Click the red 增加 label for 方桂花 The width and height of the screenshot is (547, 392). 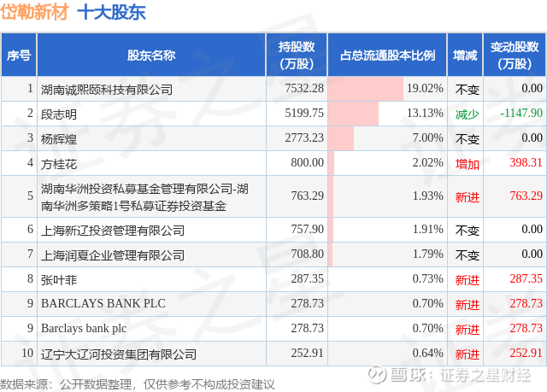(x=467, y=163)
